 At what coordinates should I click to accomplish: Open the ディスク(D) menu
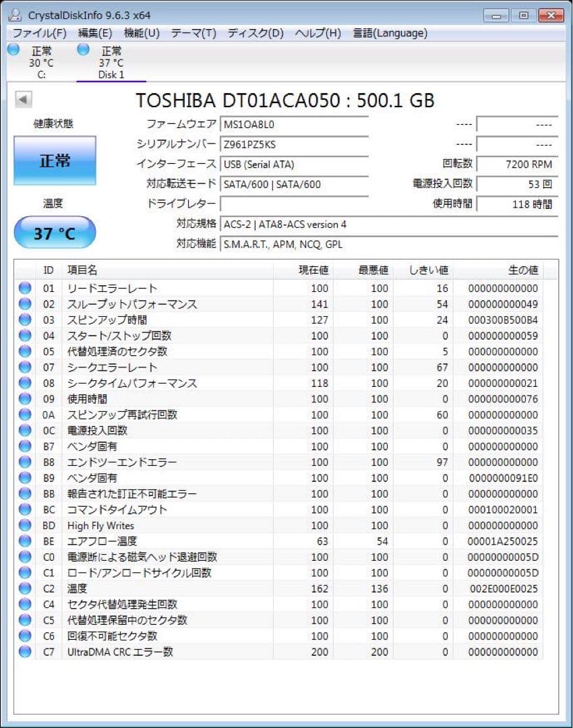pyautogui.click(x=255, y=33)
